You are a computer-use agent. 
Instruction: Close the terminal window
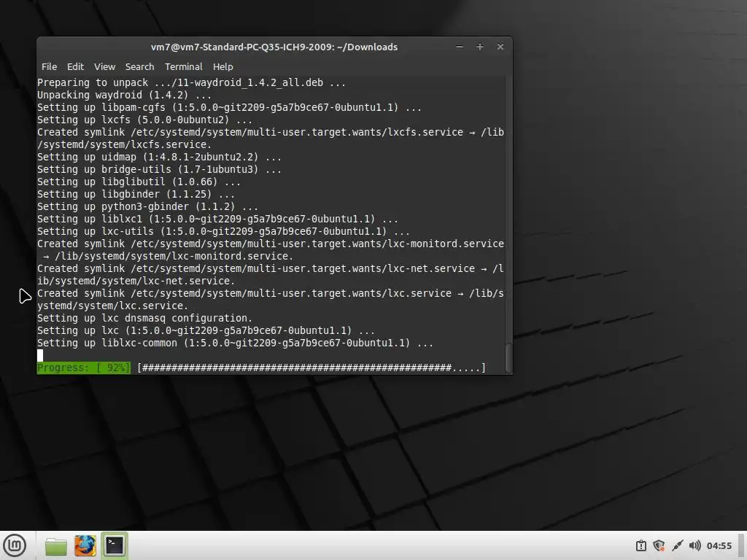click(x=500, y=47)
